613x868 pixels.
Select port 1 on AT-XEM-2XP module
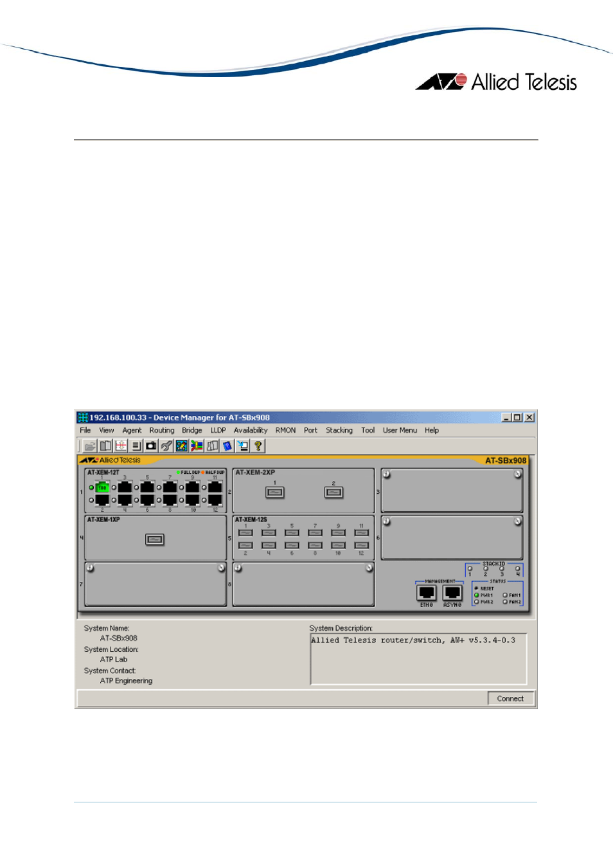click(x=275, y=493)
